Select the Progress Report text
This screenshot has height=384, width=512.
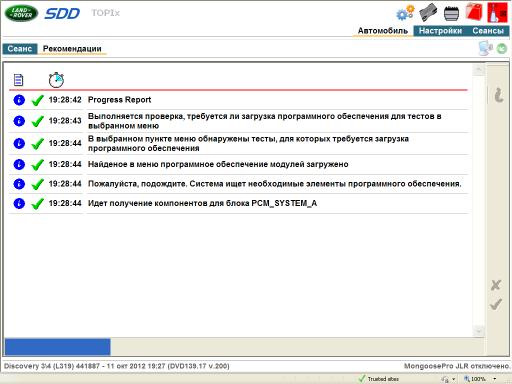tap(119, 100)
